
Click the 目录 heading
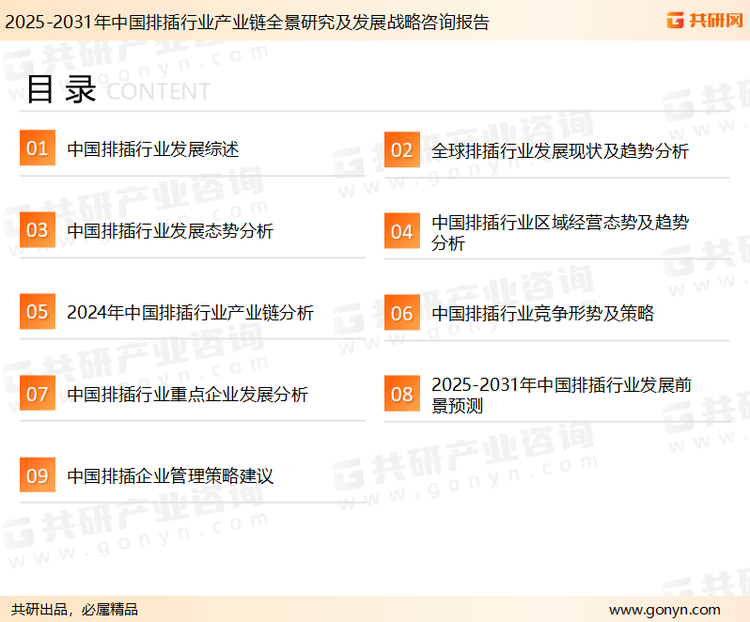[x=61, y=89]
